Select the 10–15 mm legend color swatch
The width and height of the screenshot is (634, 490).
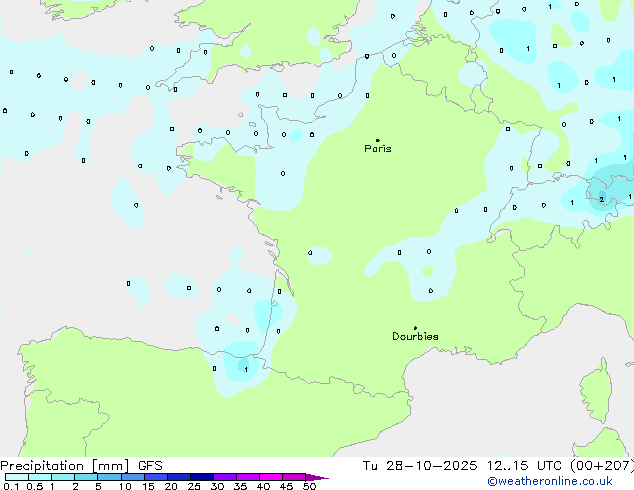click(132, 477)
